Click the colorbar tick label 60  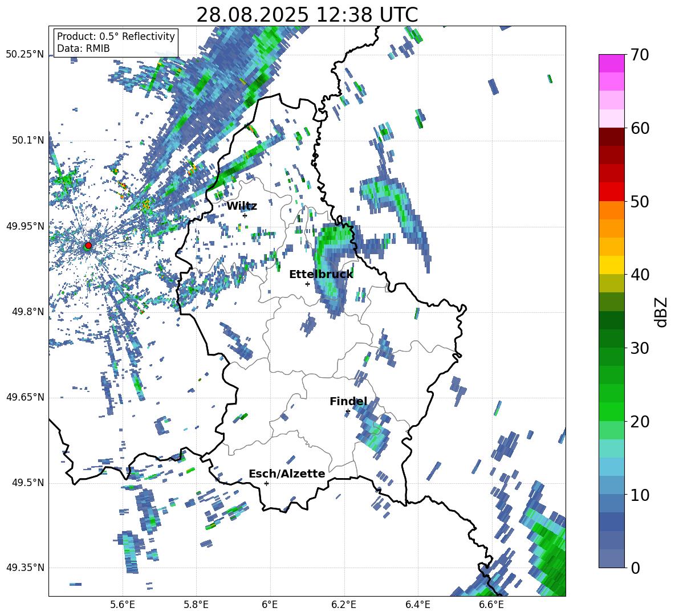click(x=640, y=128)
